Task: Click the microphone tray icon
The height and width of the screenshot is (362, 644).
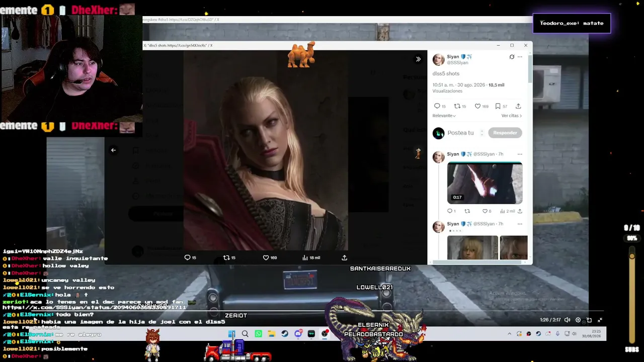Action: click(557, 334)
